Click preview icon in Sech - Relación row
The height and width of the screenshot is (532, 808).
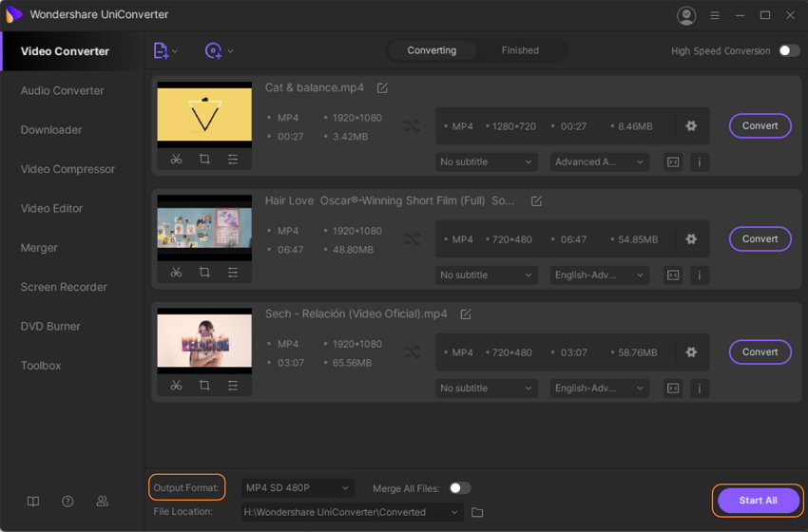coord(673,389)
